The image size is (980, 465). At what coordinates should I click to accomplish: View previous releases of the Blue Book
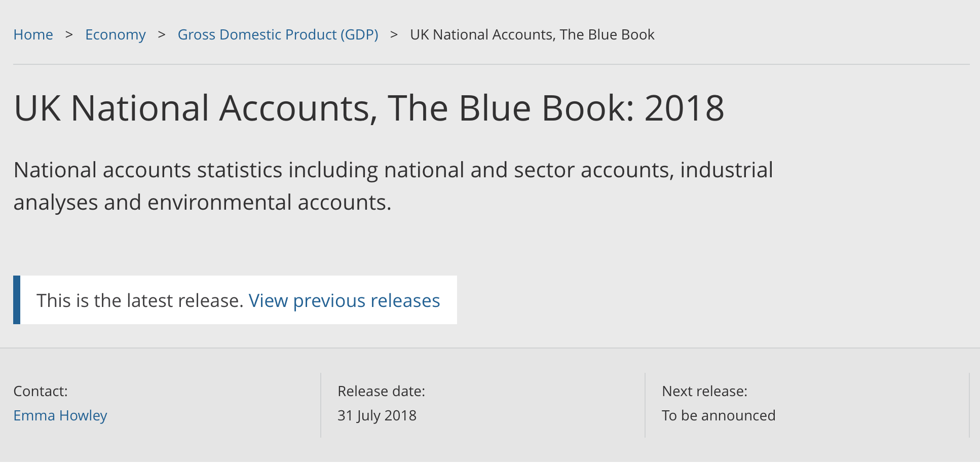click(x=344, y=300)
